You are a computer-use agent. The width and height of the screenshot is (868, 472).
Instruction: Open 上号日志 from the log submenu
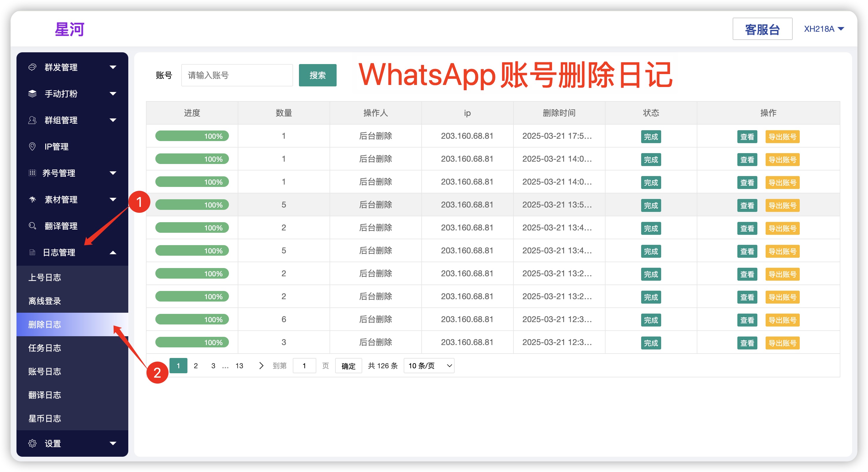tap(44, 277)
